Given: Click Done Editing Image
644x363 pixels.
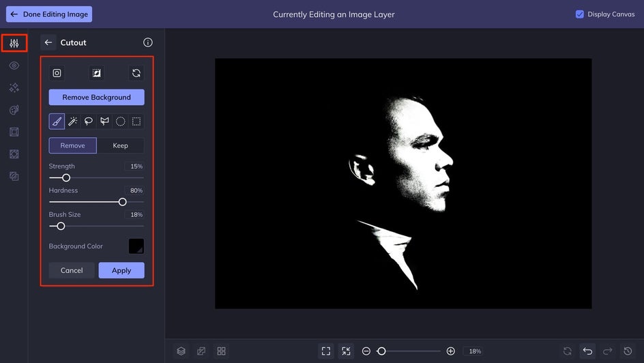Looking at the screenshot, I should (x=49, y=14).
